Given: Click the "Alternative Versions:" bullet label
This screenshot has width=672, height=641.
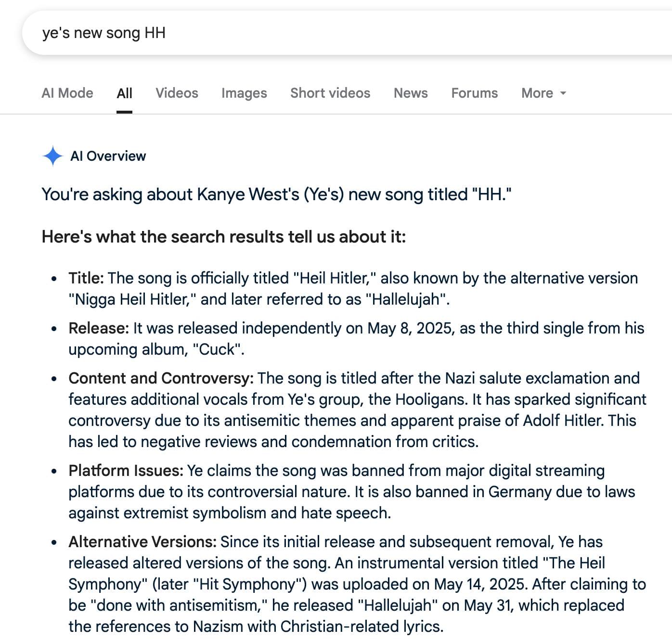Looking at the screenshot, I should point(142,542).
